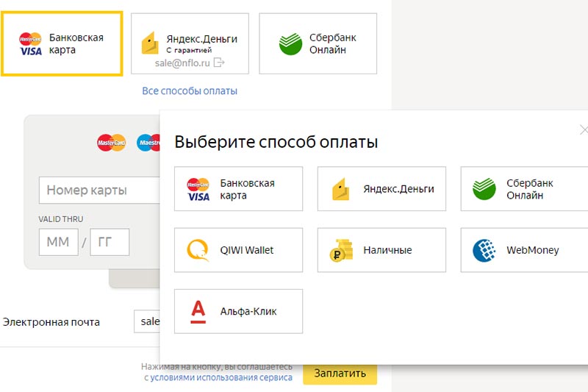Click the coins icon for Наличные

[341, 250]
